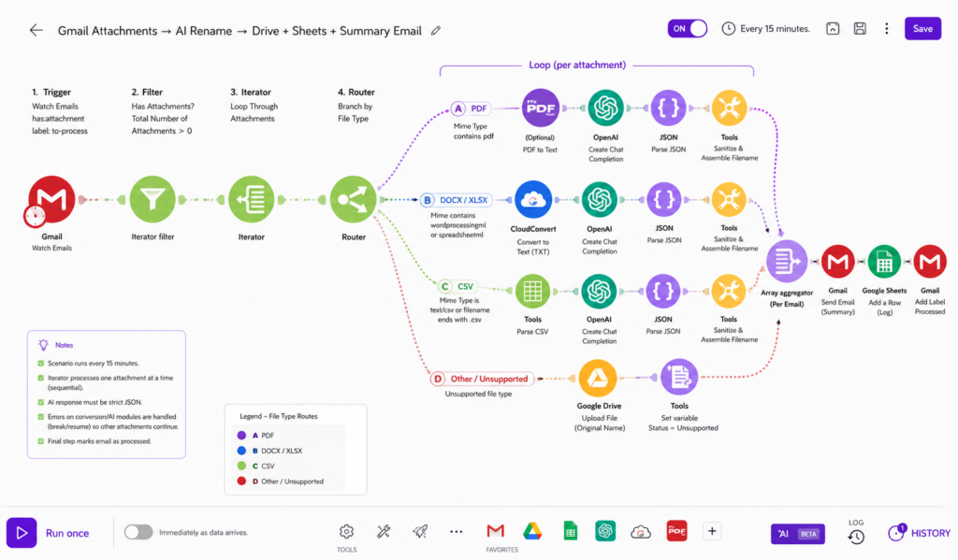Select OpenAI in the favorites bar

[x=605, y=531]
